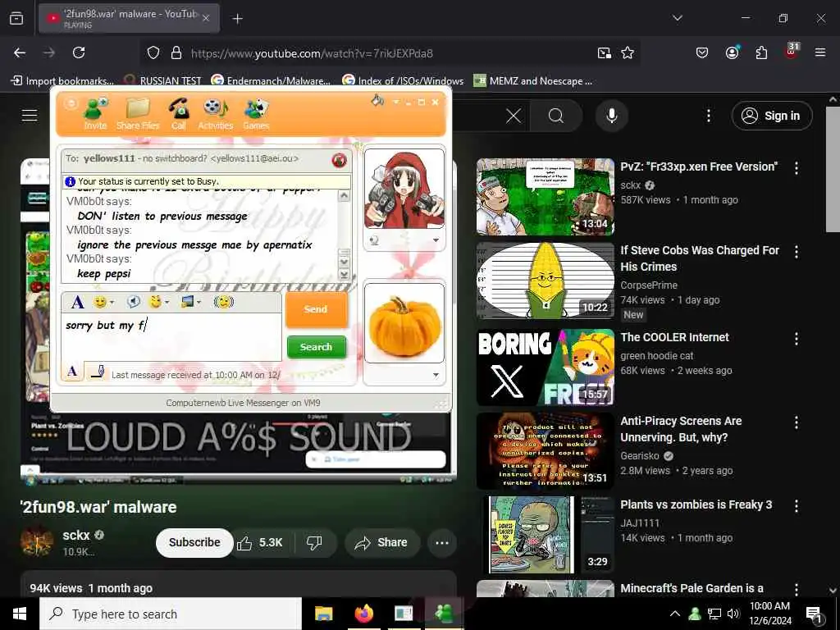Open Games in messenger toolbar
The height and width of the screenshot is (630, 840).
pyautogui.click(x=256, y=113)
